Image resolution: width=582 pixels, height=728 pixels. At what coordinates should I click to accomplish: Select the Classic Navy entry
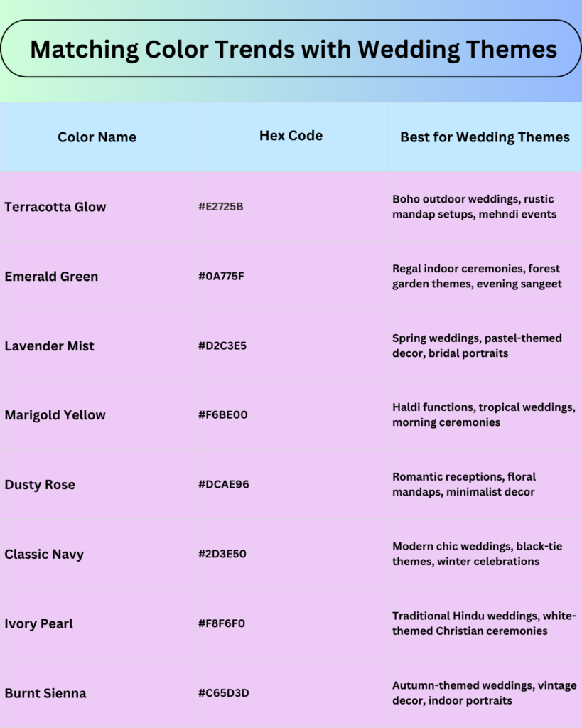43,555
